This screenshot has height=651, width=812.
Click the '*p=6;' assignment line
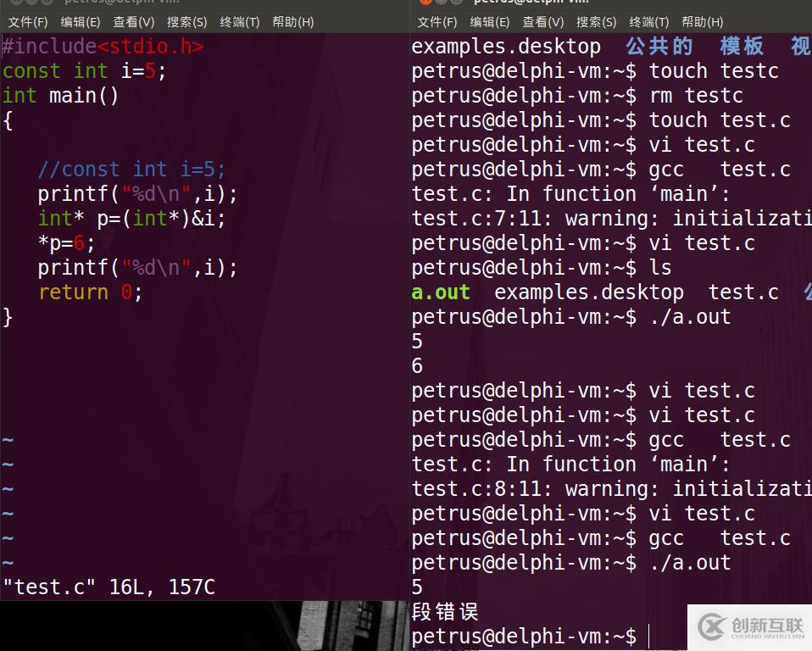(66, 243)
